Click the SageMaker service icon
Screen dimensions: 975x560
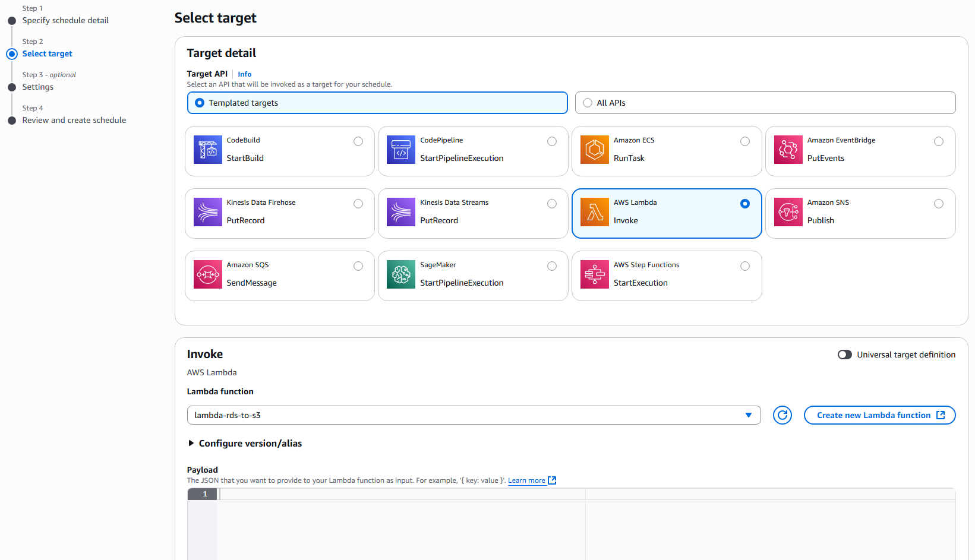pyautogui.click(x=401, y=274)
